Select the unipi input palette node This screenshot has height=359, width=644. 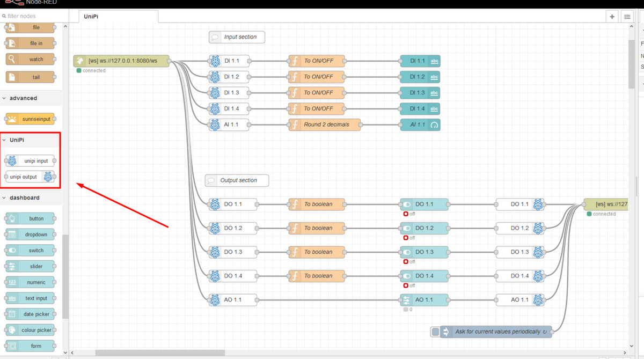[x=30, y=160]
